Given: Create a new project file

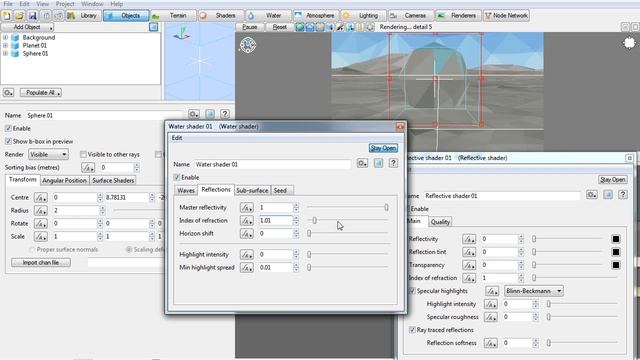Looking at the screenshot, I should 7,16.
